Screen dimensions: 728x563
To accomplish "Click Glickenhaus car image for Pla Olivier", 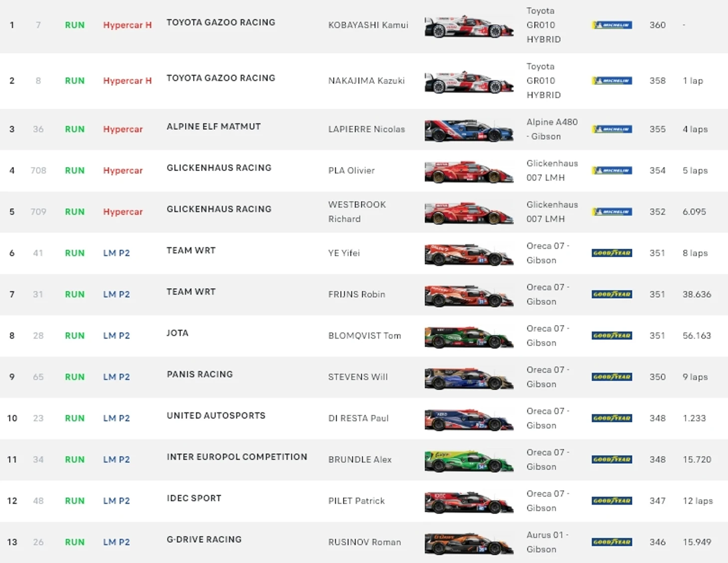I will (469, 172).
